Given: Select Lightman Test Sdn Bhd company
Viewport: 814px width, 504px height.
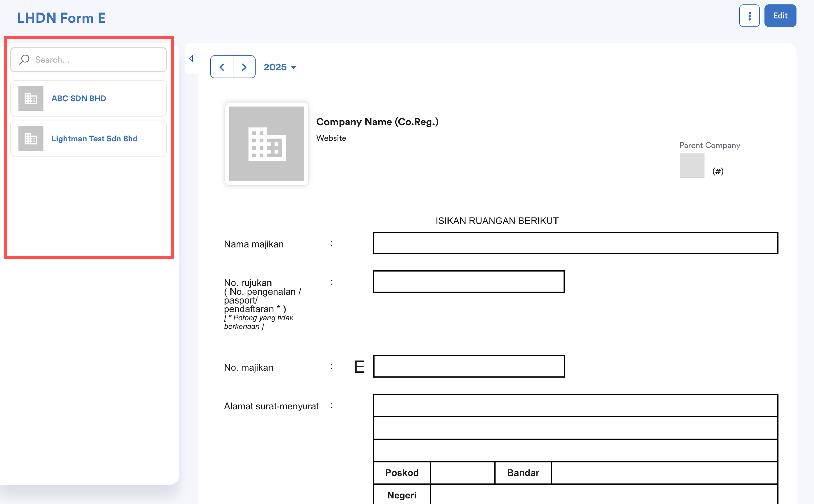Looking at the screenshot, I should 94,139.
